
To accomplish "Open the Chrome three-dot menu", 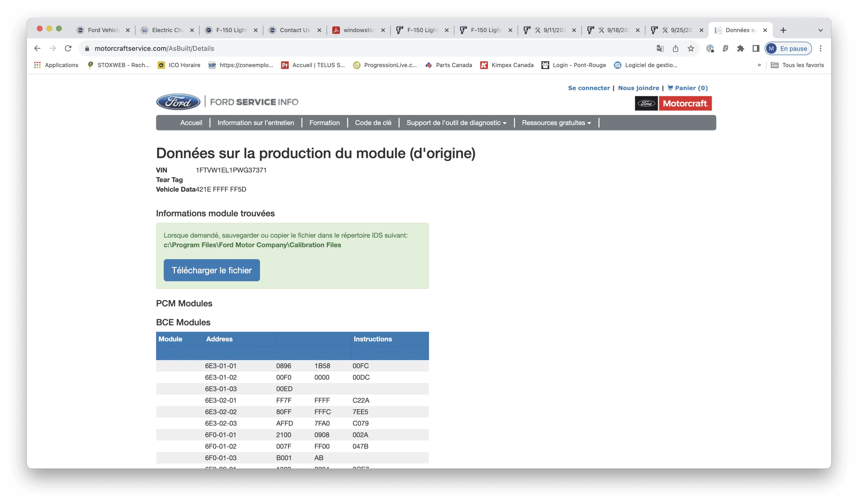I will [821, 48].
